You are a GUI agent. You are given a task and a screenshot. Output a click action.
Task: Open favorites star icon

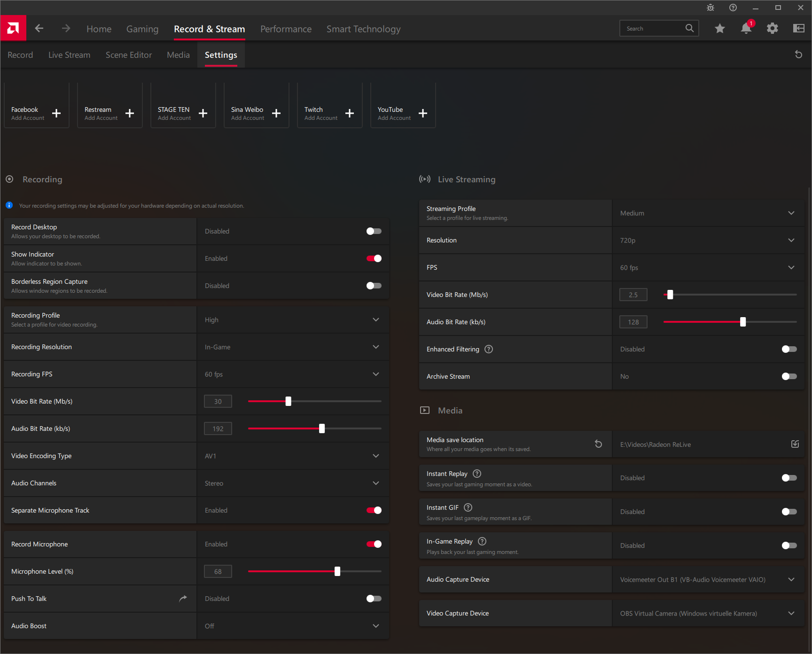[x=720, y=29]
